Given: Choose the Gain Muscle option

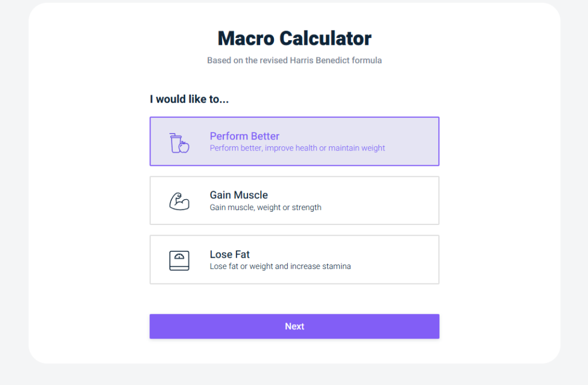Looking at the screenshot, I should 294,200.
